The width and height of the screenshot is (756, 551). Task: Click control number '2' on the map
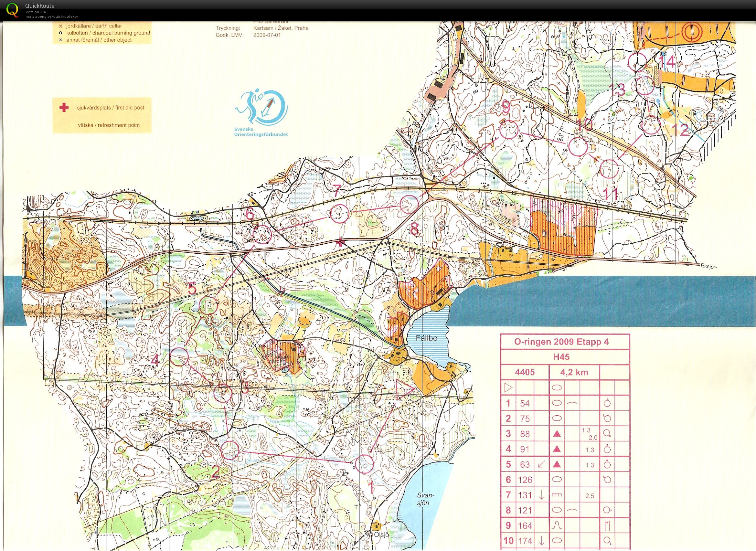pyautogui.click(x=215, y=471)
